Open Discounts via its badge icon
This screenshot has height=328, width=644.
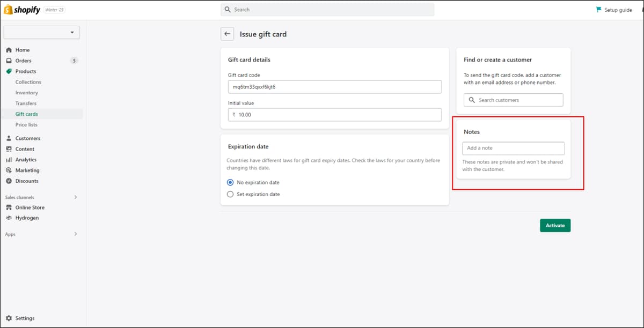pyautogui.click(x=9, y=181)
